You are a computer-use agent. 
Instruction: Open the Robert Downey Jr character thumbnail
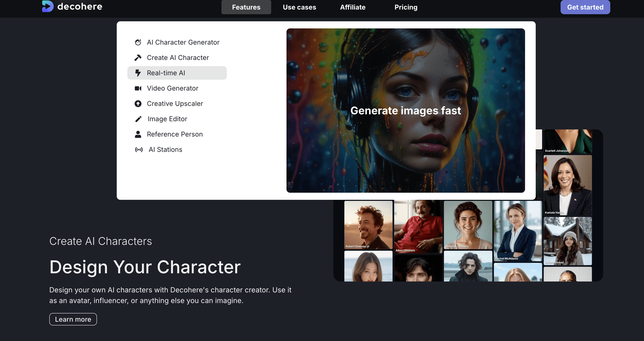click(368, 225)
